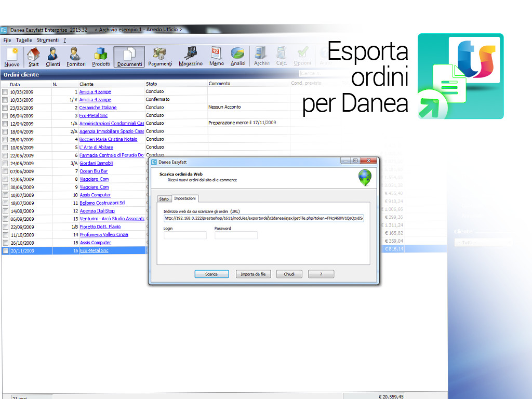Select the 'Confermato' status cell
The width and height of the screenshot is (532, 399).
pyautogui.click(x=176, y=99)
